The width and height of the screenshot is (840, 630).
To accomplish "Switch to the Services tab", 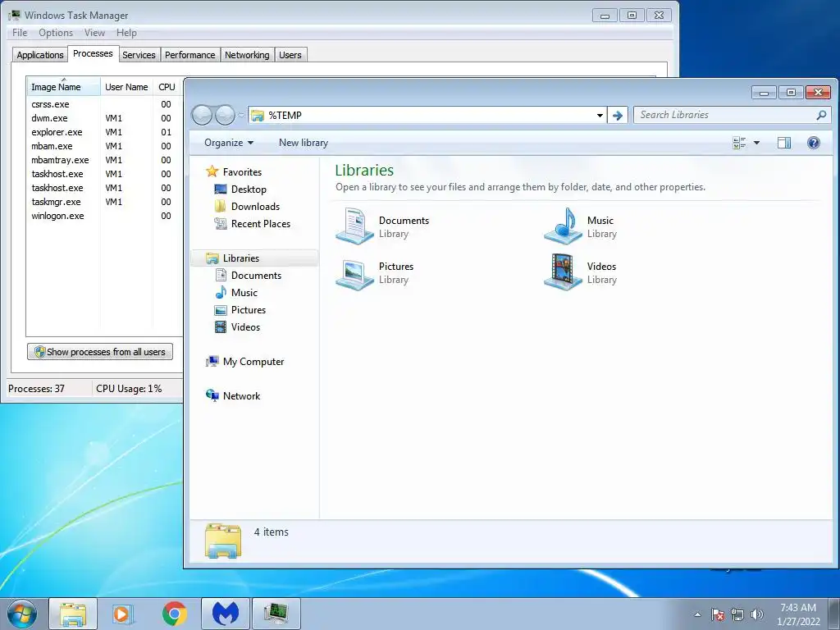I will [x=139, y=55].
